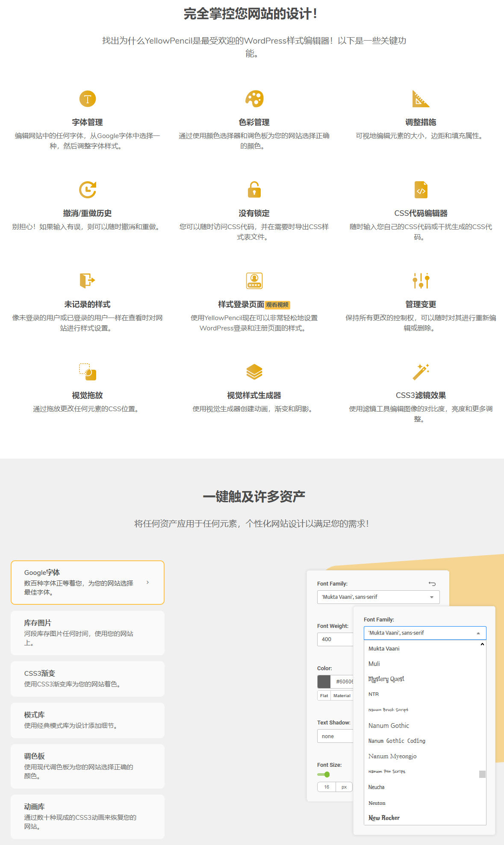Choose Mystery Quest from font list

coord(386,679)
